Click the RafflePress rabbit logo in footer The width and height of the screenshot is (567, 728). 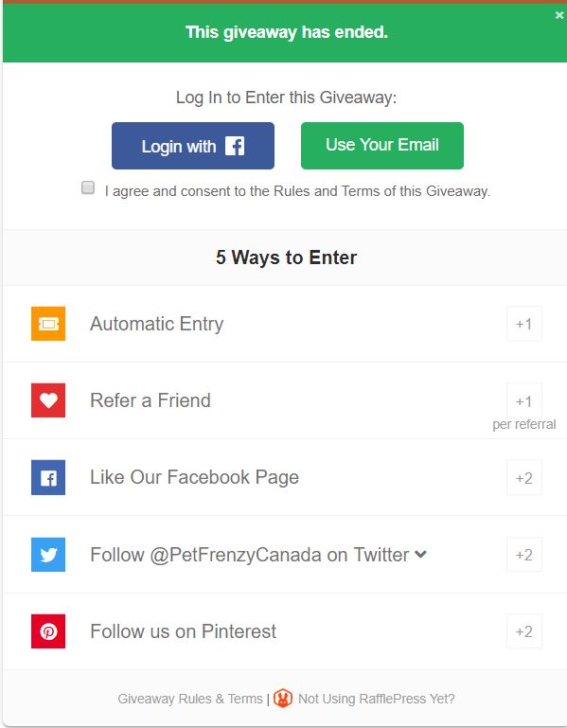point(283,699)
